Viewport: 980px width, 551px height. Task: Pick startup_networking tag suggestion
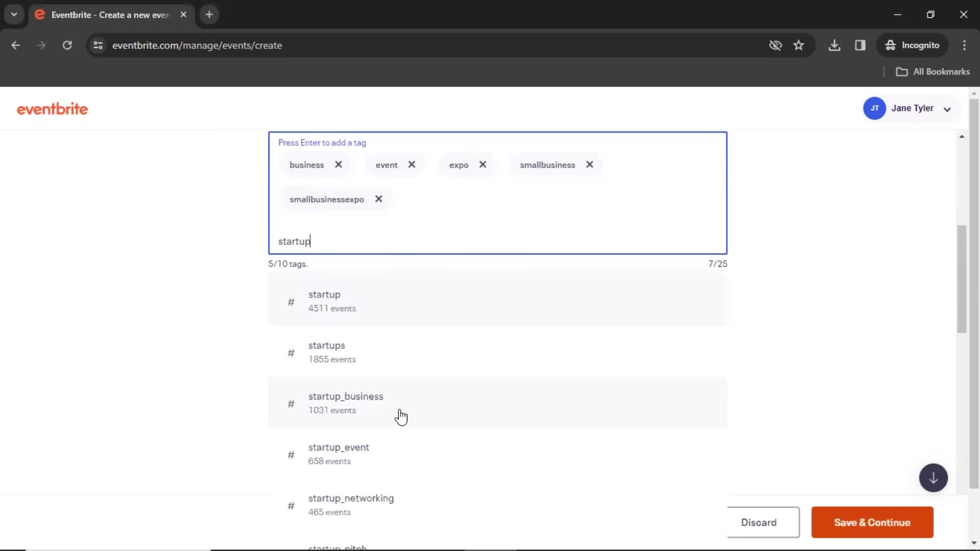click(x=498, y=505)
